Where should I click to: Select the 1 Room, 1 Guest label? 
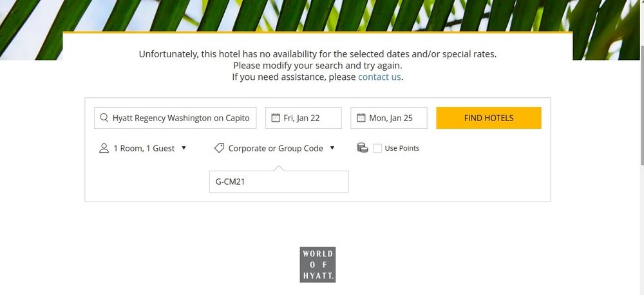[x=144, y=148]
